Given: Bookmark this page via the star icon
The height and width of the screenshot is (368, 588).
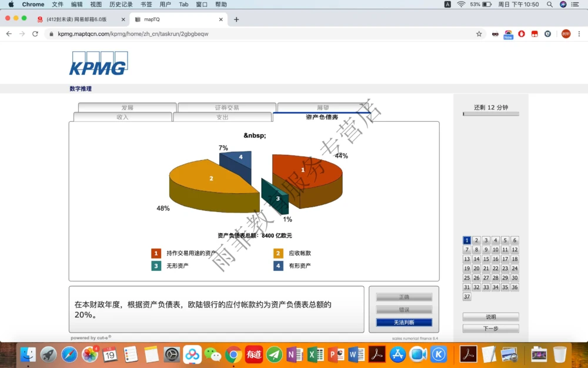Looking at the screenshot, I should [479, 34].
